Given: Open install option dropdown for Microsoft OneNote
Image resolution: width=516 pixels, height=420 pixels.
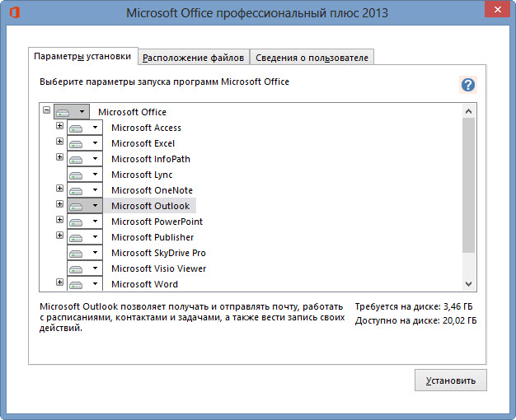Looking at the screenshot, I should pyautogui.click(x=85, y=190).
